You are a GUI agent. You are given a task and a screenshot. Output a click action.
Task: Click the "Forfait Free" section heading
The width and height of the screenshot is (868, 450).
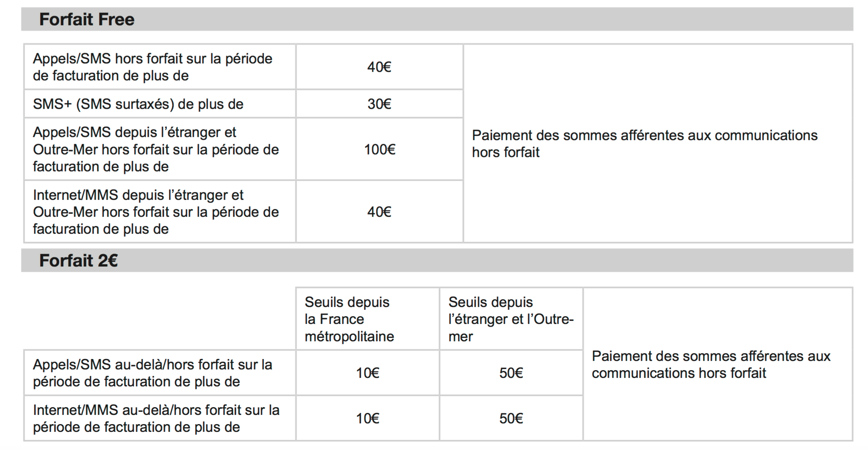87,19
